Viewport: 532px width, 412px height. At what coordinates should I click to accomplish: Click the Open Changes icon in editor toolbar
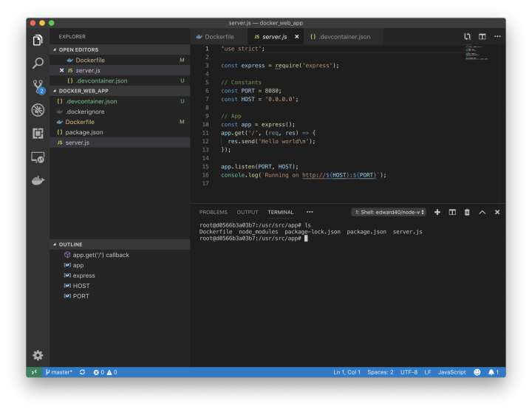coord(467,37)
